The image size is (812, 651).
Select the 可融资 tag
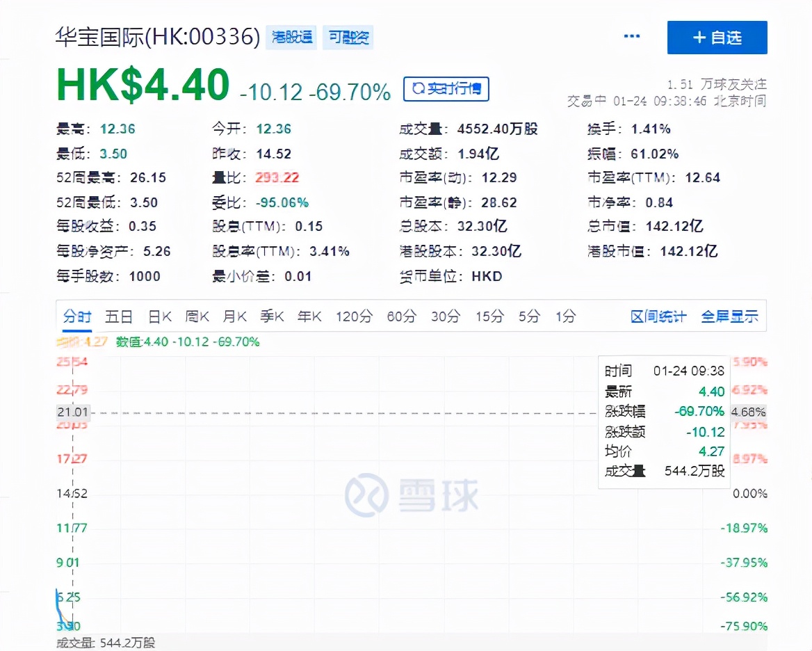[x=348, y=38]
